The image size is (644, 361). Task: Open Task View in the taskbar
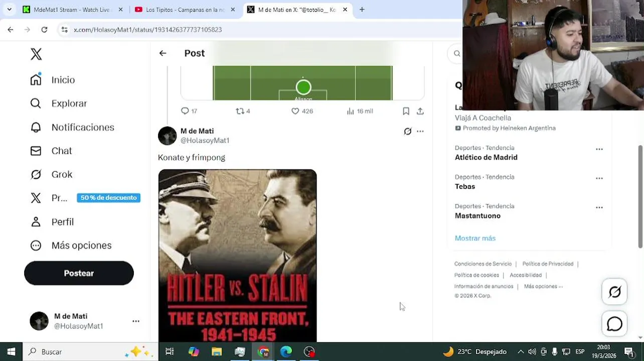pos(170,351)
